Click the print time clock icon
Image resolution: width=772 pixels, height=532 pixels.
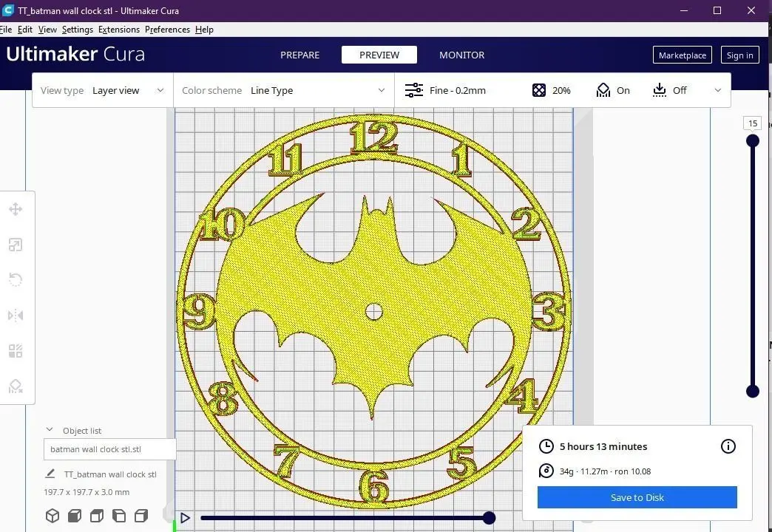546,446
